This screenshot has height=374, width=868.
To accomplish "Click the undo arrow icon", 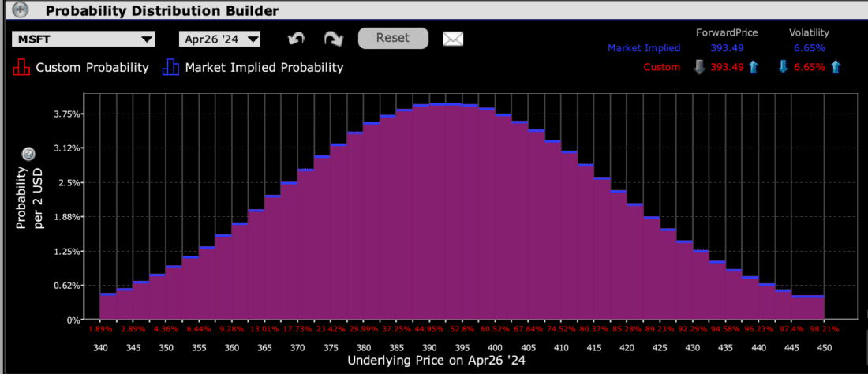I will coord(296,39).
